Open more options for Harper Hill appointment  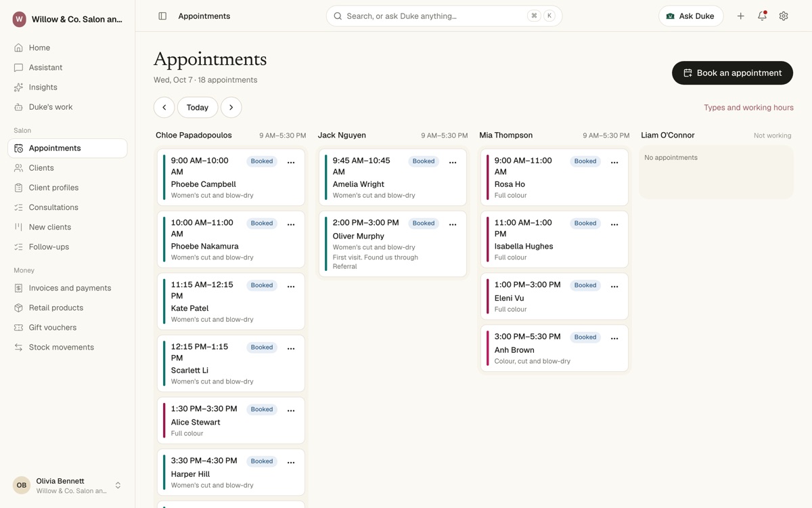click(x=291, y=463)
